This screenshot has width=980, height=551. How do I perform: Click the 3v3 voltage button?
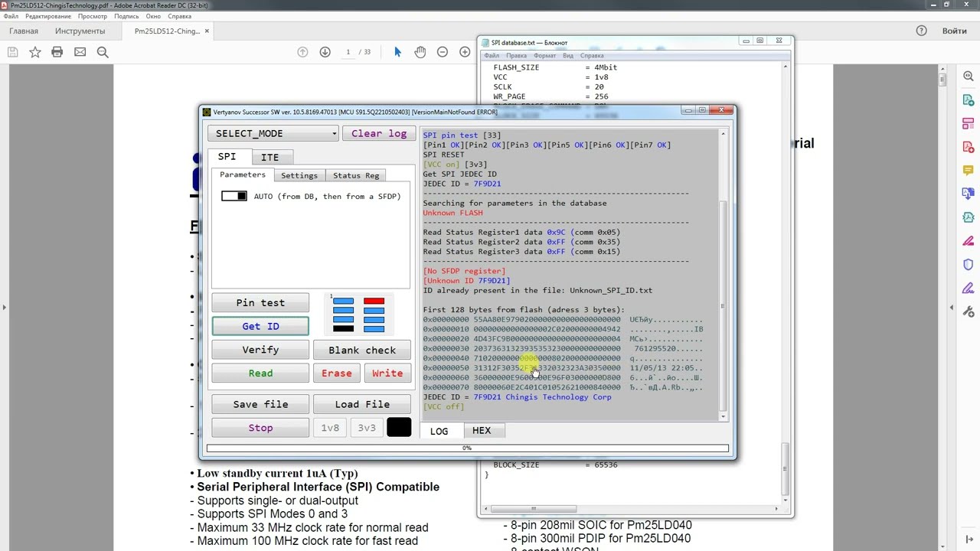367,428
